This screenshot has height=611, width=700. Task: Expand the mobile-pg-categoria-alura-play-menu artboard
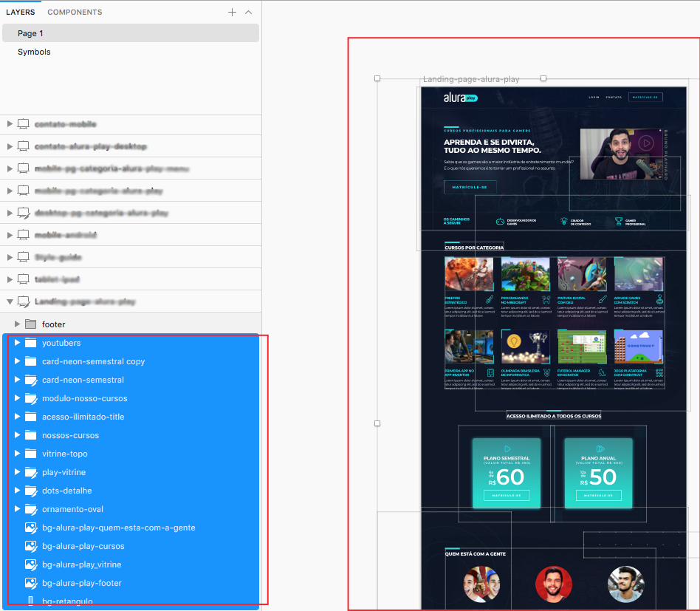(10, 168)
